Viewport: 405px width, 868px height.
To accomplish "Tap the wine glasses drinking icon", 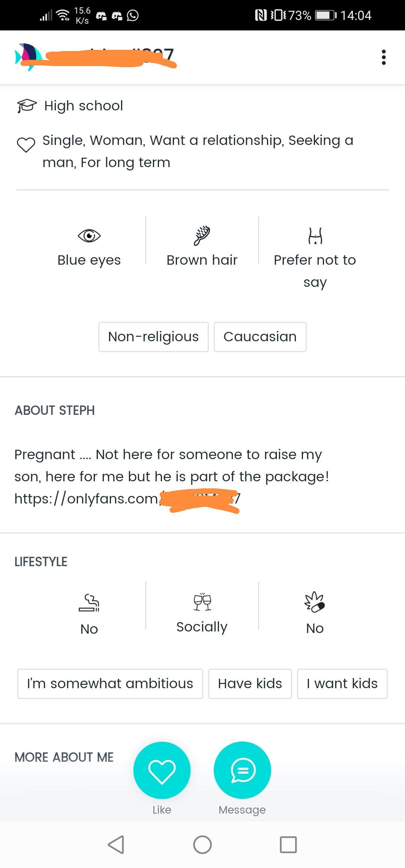I will (202, 602).
